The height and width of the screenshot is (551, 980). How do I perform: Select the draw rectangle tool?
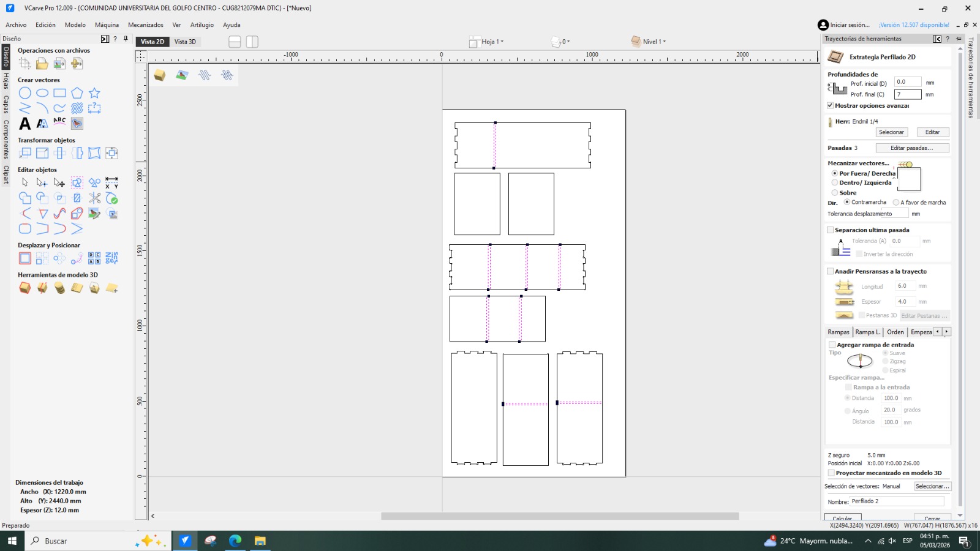click(x=59, y=93)
